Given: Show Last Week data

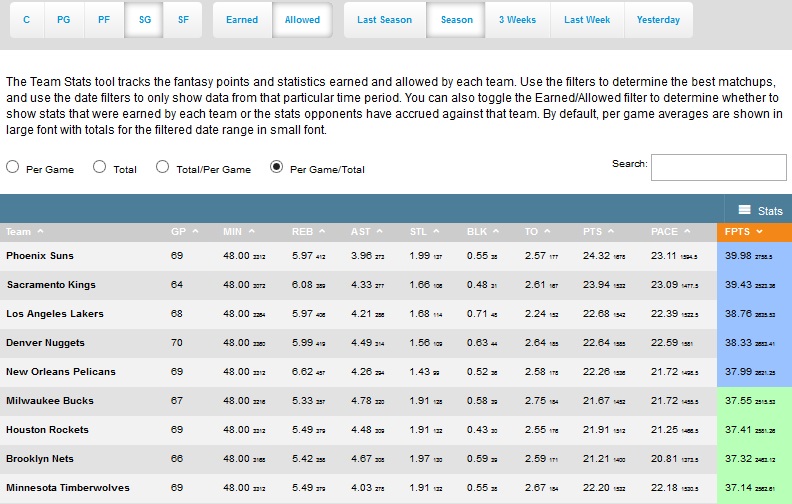Looking at the screenshot, I should coord(587,20).
